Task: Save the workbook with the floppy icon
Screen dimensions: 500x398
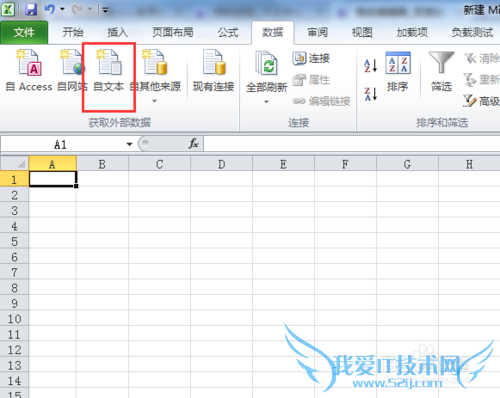Action: [31, 9]
